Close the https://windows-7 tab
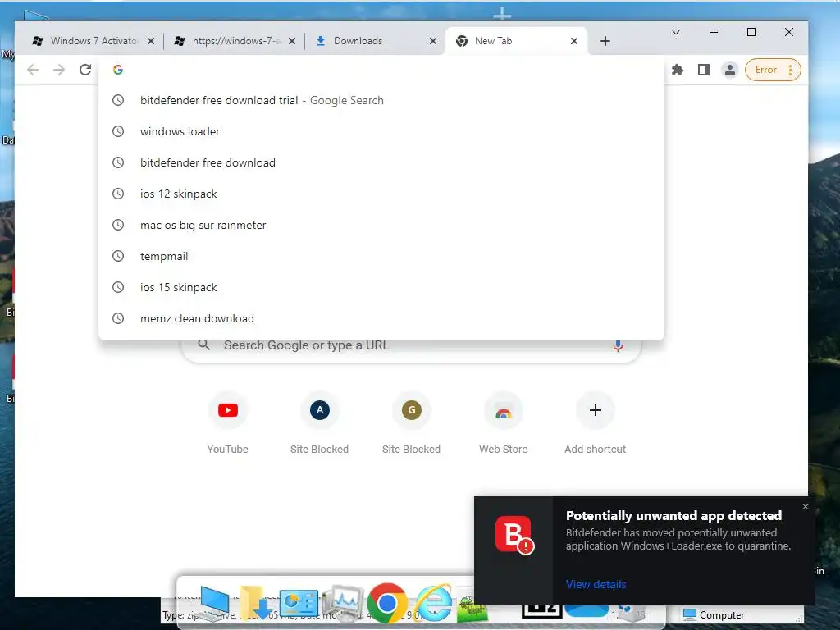 [x=292, y=41]
